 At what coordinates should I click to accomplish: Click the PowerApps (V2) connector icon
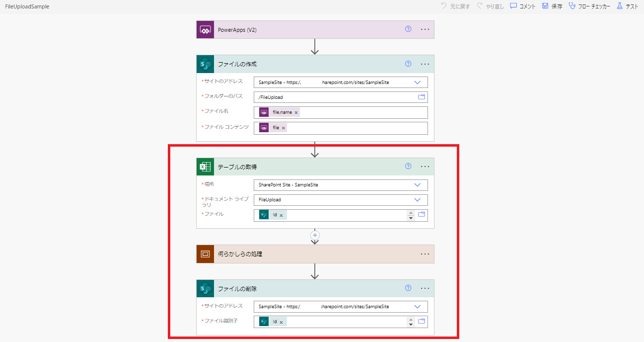[x=205, y=29]
